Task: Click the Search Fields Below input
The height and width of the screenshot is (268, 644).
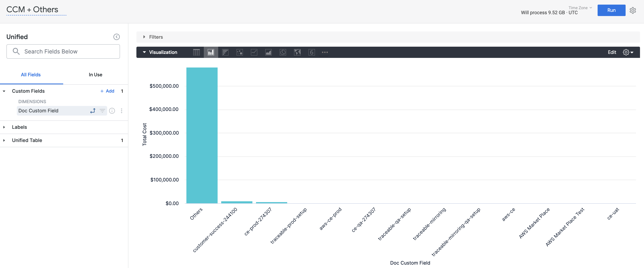Action: pos(63,51)
